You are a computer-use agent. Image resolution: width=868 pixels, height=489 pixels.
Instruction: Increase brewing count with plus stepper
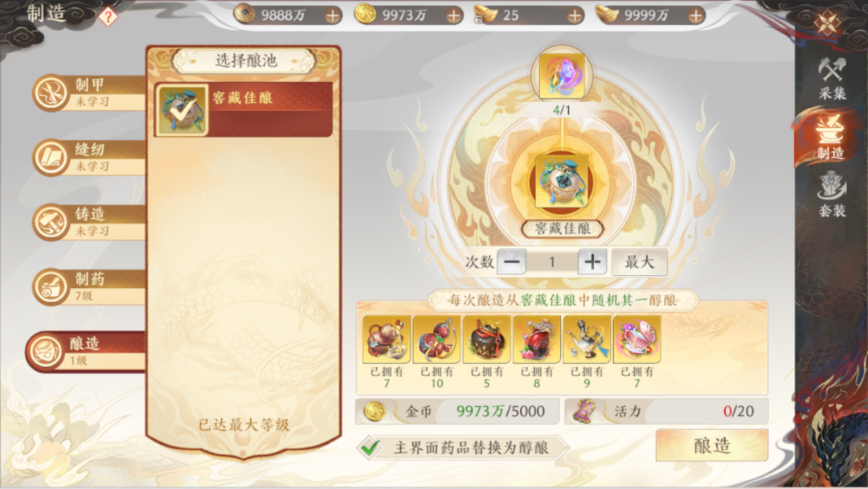pyautogui.click(x=592, y=262)
